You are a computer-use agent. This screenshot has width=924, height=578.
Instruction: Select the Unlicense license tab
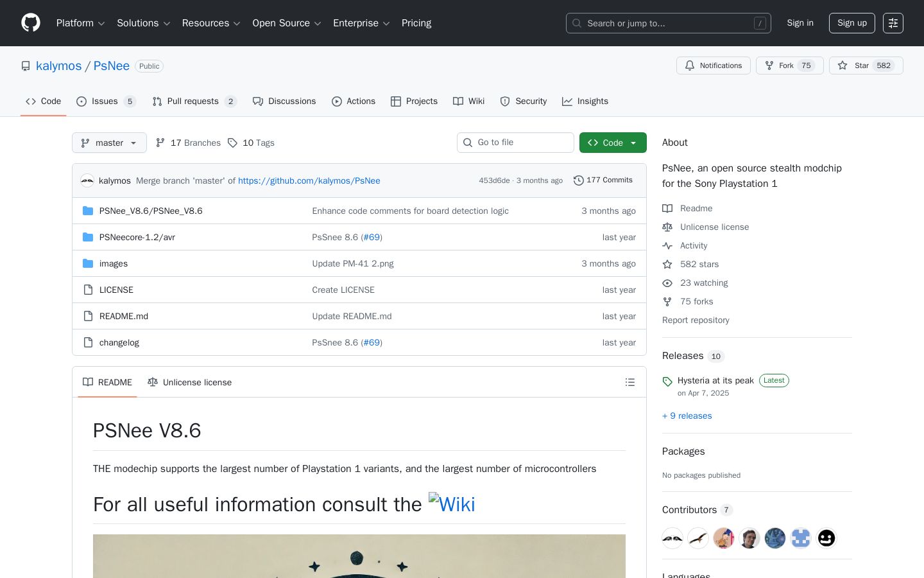click(x=189, y=382)
